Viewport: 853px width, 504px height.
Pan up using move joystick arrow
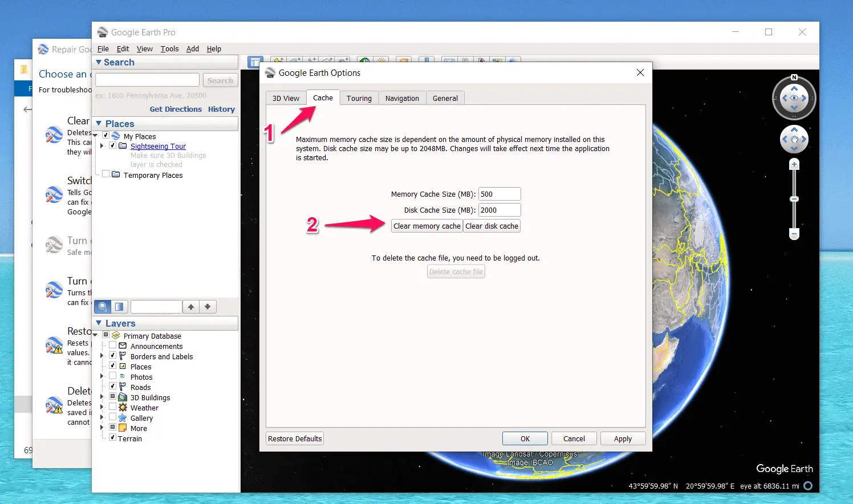794,130
